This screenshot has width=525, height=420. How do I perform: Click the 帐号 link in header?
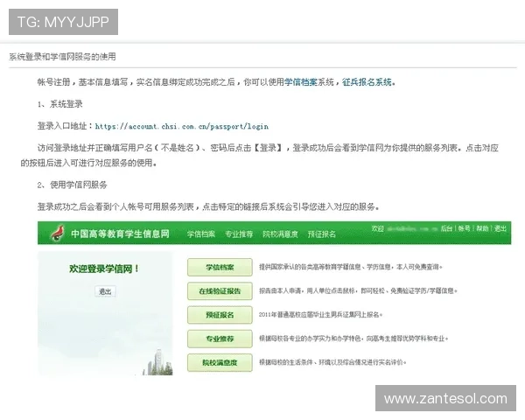pos(464,228)
